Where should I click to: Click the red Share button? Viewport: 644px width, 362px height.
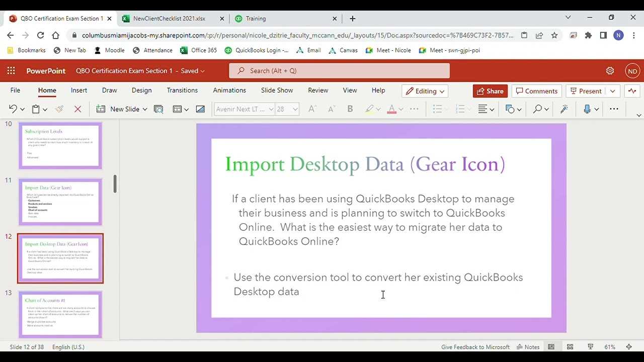[x=490, y=91]
